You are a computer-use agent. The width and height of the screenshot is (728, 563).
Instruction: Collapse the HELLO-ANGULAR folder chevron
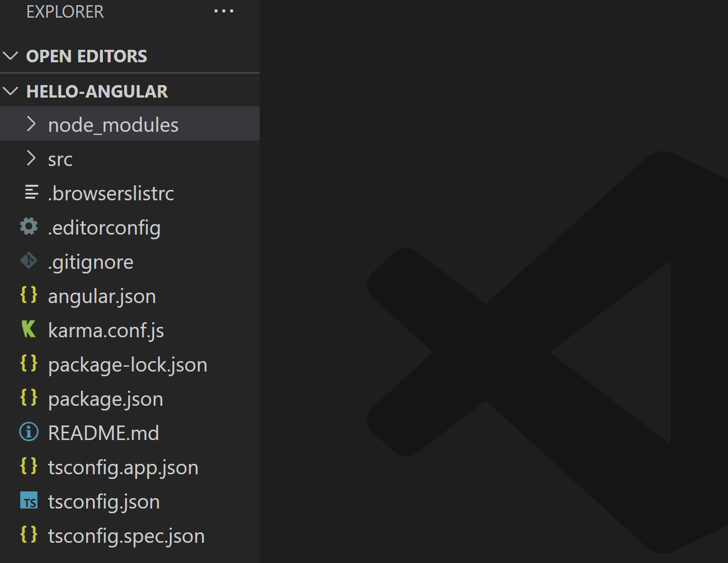pyautogui.click(x=11, y=91)
